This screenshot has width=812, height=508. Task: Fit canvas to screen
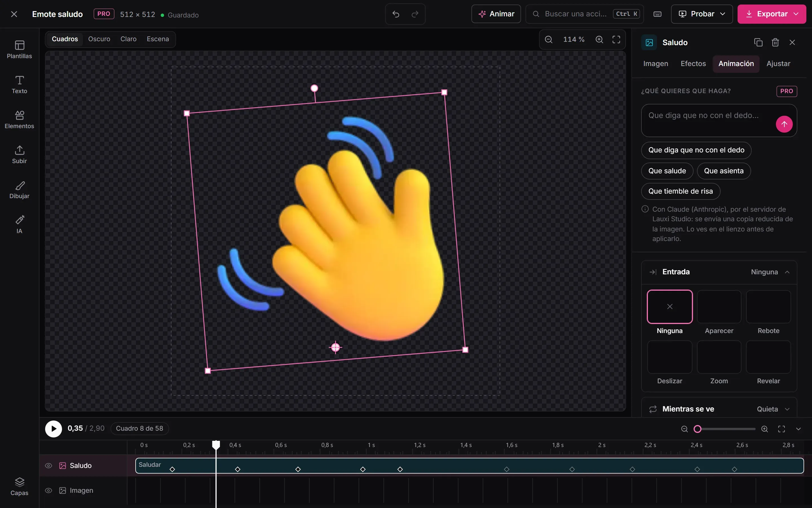[616, 39]
